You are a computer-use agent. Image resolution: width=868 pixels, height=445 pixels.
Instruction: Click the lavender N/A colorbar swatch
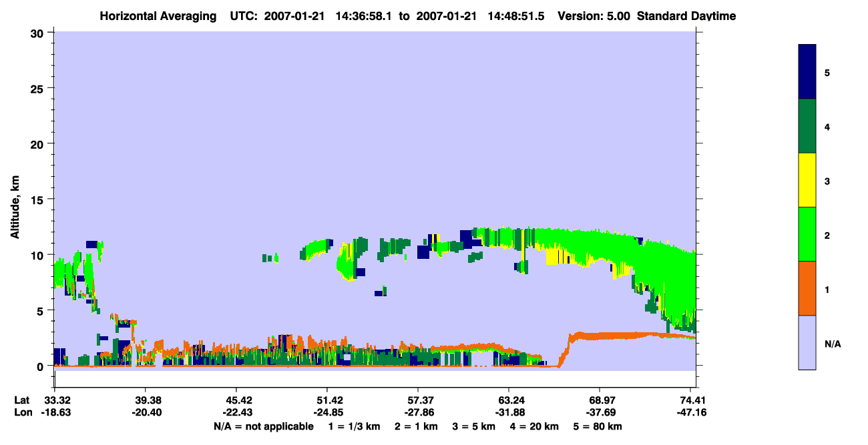807,342
